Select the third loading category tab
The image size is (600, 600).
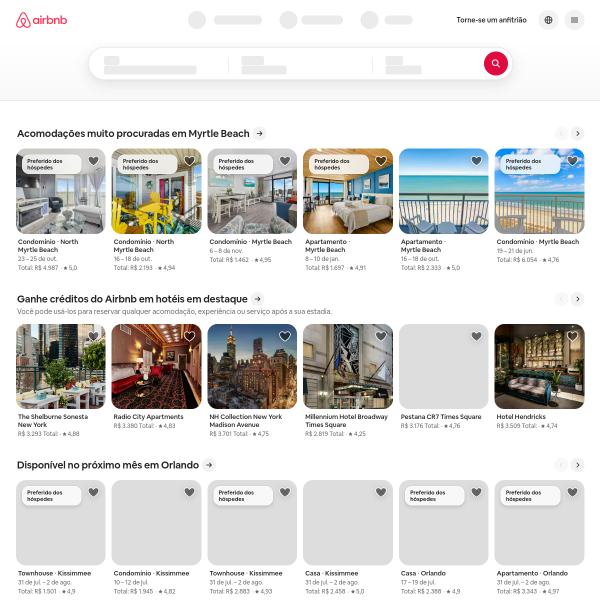[386, 20]
